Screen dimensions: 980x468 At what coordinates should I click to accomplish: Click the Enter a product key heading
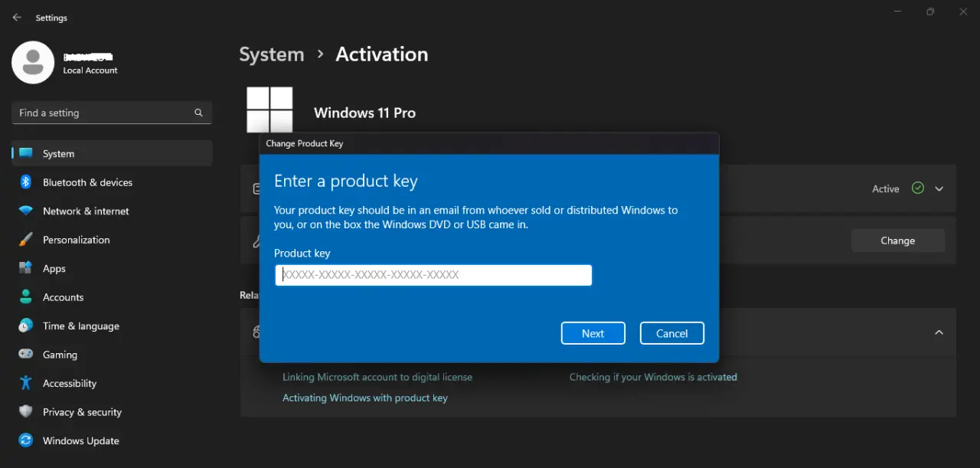pos(346,182)
